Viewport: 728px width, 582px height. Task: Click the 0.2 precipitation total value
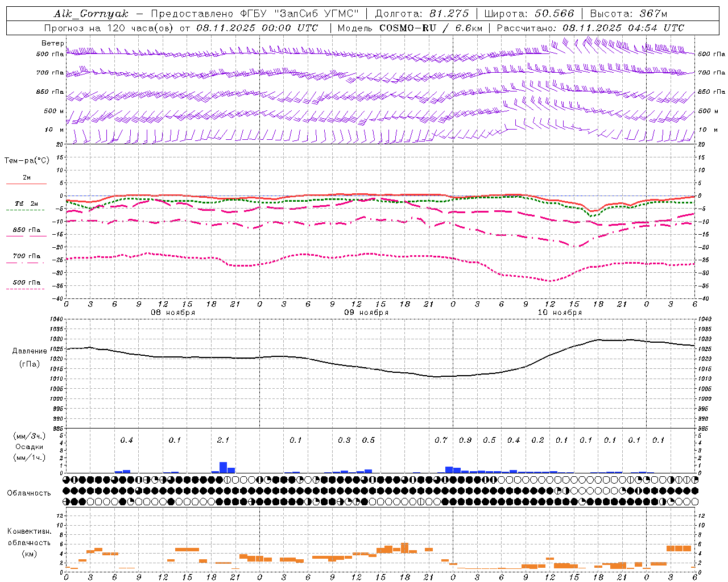tap(537, 440)
